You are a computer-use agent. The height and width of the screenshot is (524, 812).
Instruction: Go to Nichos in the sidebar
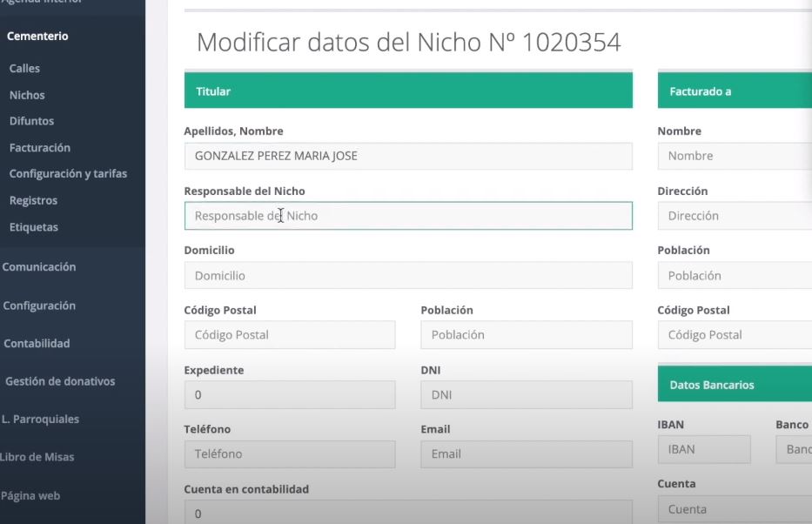pyautogui.click(x=27, y=95)
